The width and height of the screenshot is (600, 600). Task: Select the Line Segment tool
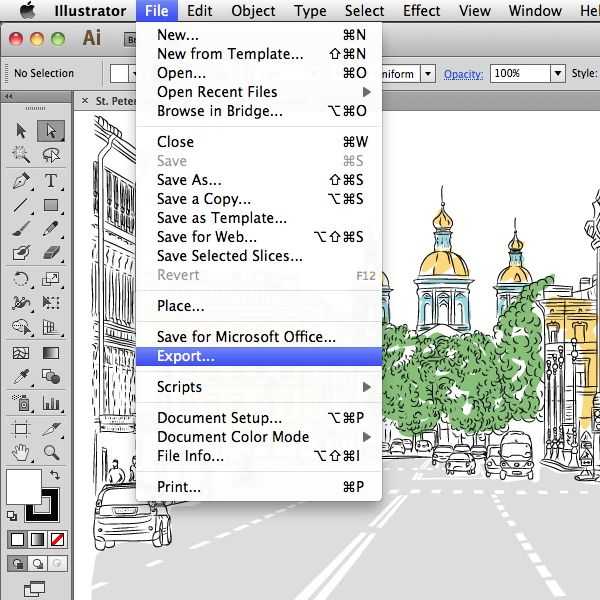coord(21,205)
